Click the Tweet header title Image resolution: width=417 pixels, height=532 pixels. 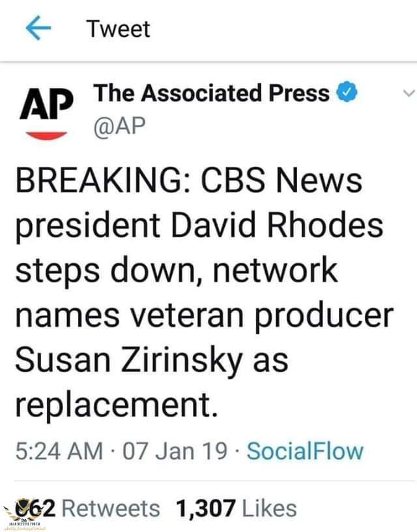[x=118, y=29]
